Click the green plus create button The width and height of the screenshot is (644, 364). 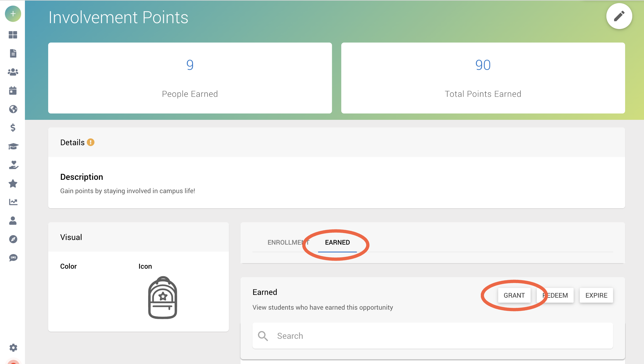[x=13, y=14]
